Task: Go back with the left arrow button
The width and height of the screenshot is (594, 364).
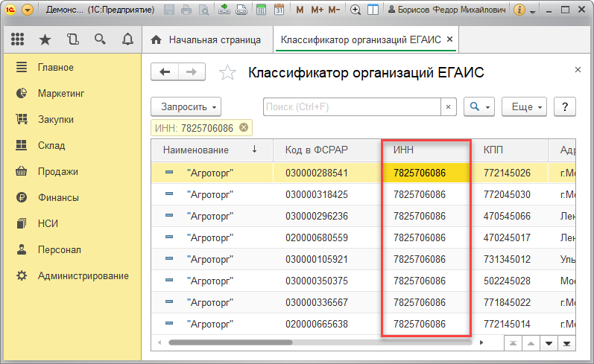Action: coord(165,72)
